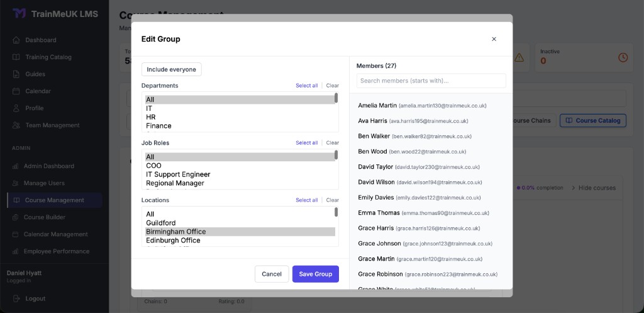This screenshot has width=644, height=313.
Task: Click Select all for Job Roles
Action: tap(306, 143)
